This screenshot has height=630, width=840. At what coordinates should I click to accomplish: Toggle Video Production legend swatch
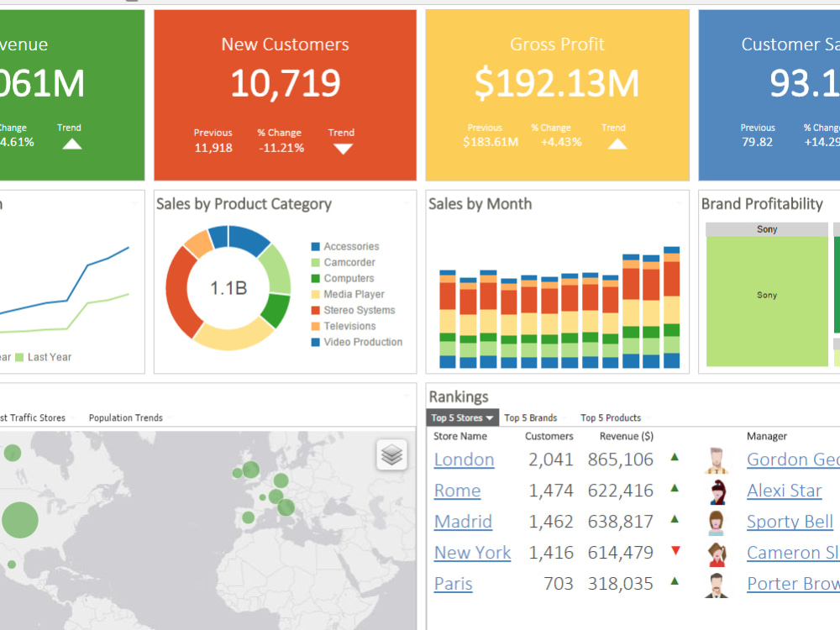coord(316,342)
